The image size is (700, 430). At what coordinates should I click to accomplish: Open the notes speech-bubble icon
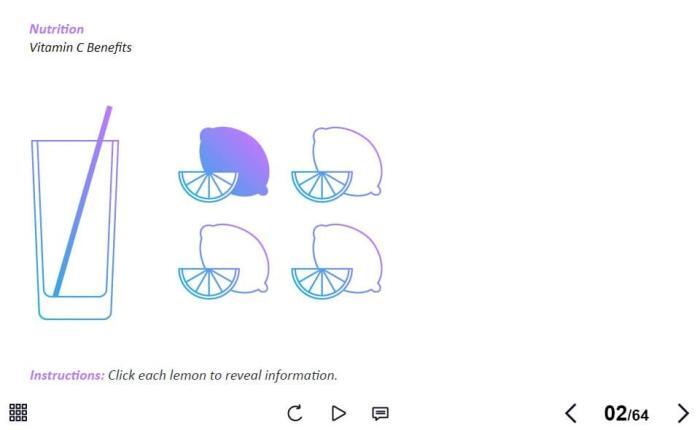(x=380, y=413)
